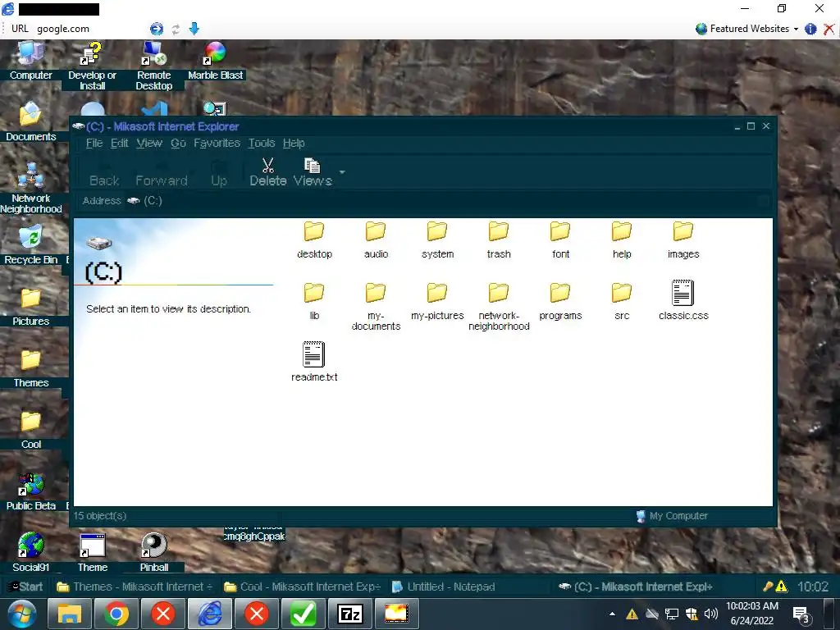Select the my-documents folder
The width and height of the screenshot is (840, 630).
[376, 307]
